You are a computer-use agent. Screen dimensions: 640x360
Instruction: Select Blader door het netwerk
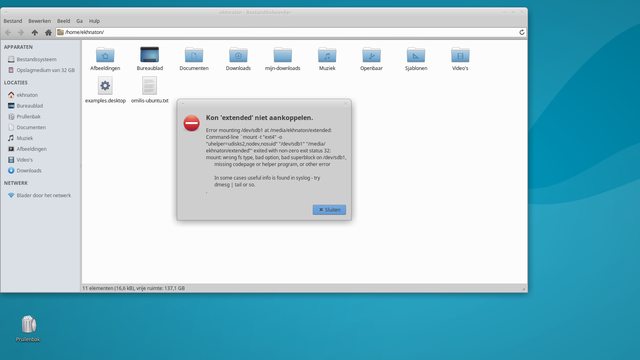point(40,196)
